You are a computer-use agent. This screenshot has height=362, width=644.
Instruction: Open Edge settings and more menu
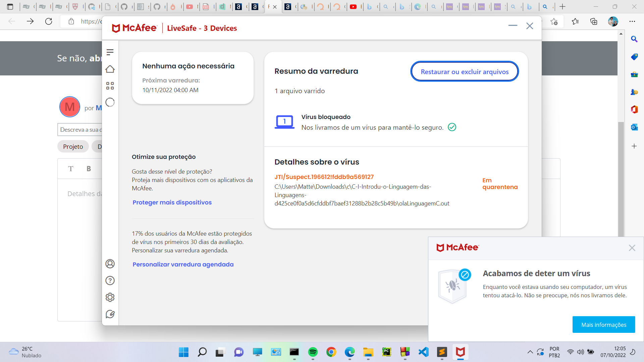tap(632, 21)
